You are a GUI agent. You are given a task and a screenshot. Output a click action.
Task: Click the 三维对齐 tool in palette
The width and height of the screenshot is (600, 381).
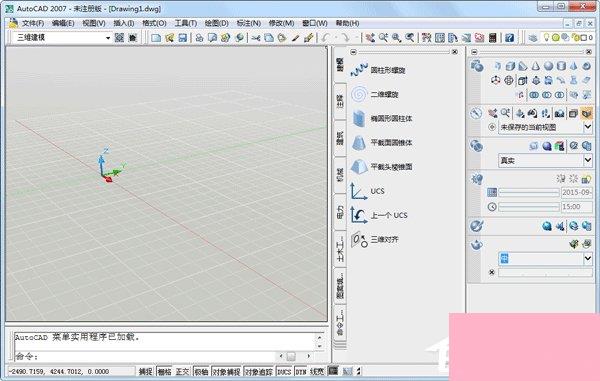click(x=375, y=239)
